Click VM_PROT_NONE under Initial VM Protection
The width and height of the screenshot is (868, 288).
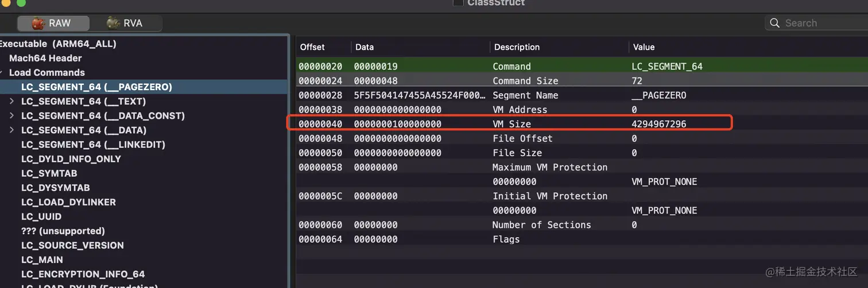click(x=664, y=210)
